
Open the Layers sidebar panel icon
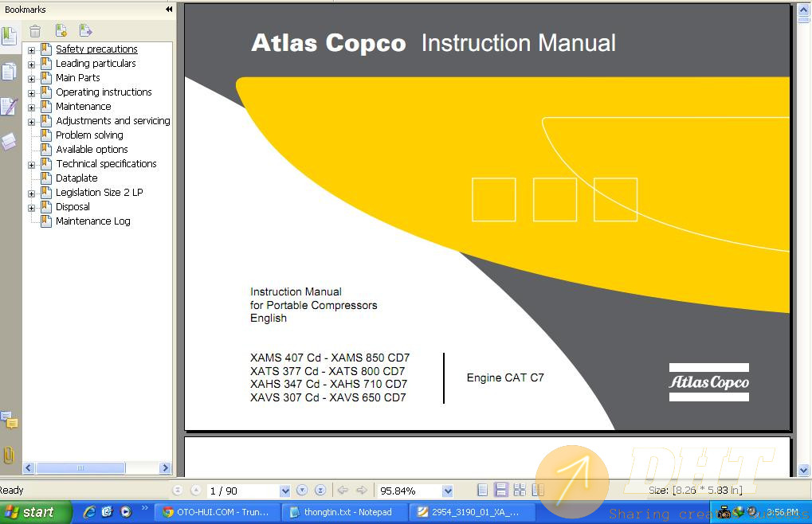pyautogui.click(x=9, y=141)
